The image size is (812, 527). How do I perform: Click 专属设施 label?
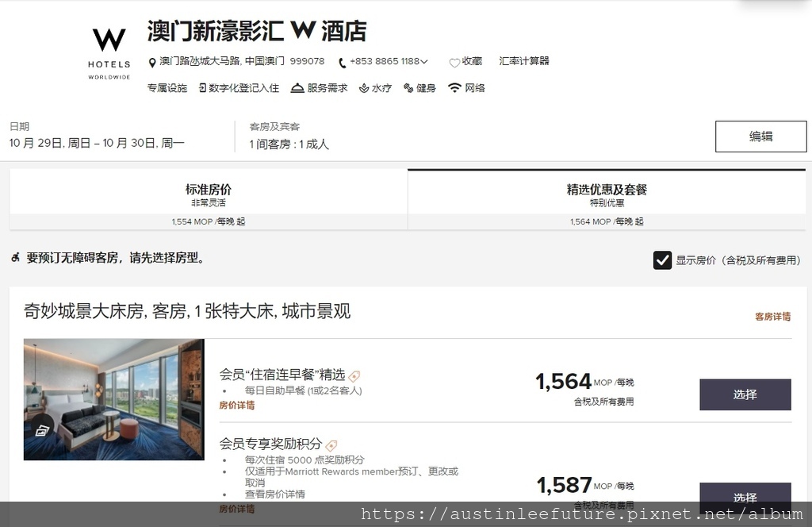[x=167, y=88]
